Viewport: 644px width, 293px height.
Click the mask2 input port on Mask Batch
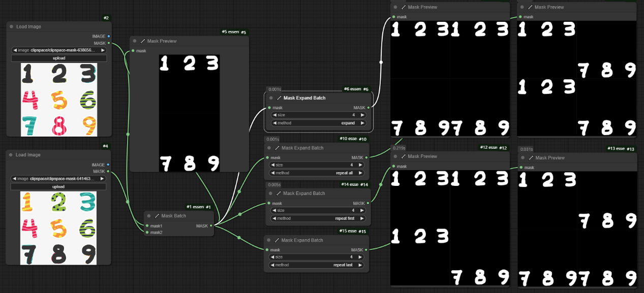tap(147, 233)
